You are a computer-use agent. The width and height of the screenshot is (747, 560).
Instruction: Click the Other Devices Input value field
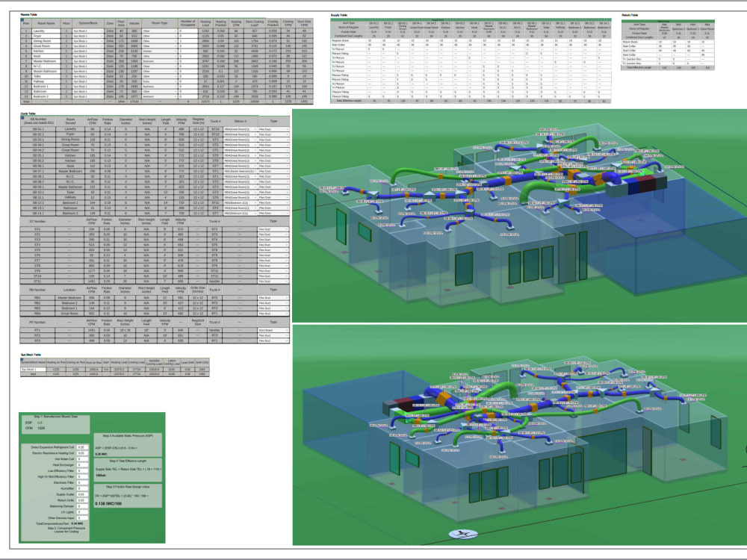click(82, 517)
